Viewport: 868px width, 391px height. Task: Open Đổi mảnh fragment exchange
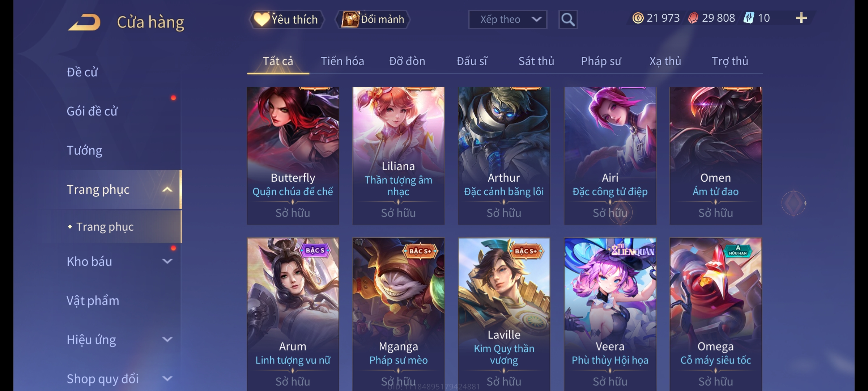(373, 20)
